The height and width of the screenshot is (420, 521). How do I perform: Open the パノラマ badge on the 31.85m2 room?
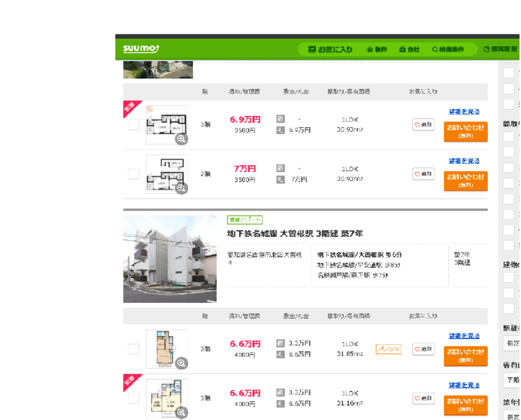click(388, 349)
